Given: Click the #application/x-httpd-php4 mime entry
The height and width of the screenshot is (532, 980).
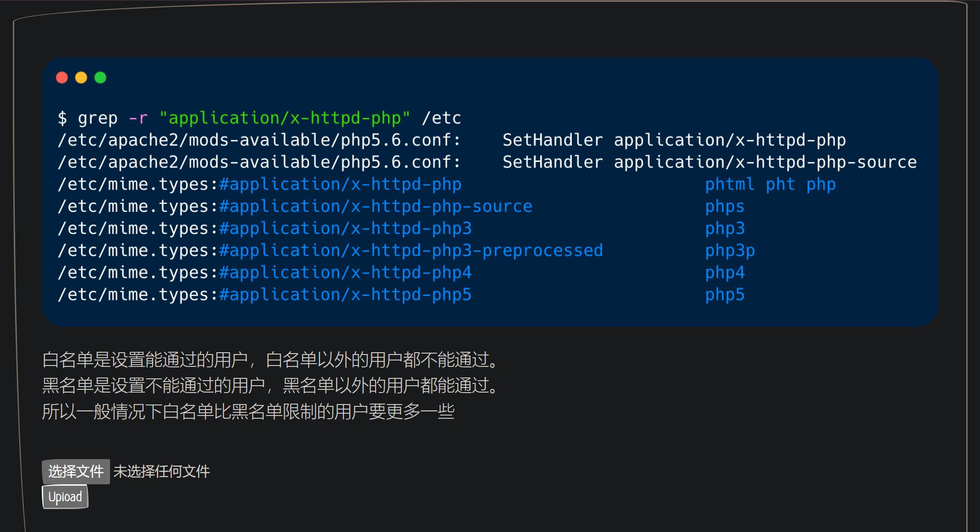Looking at the screenshot, I should click(x=345, y=272).
